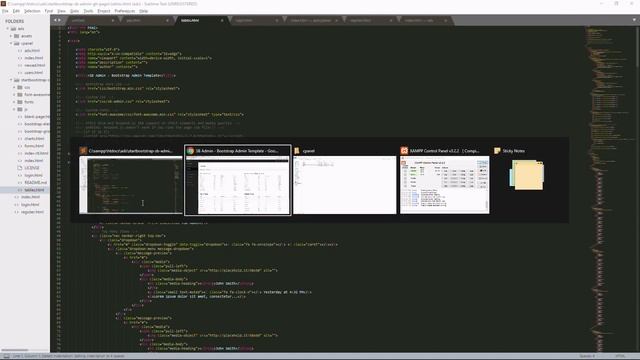Collapse the startbootstrap folder
The image size is (640, 360).
(11, 80)
